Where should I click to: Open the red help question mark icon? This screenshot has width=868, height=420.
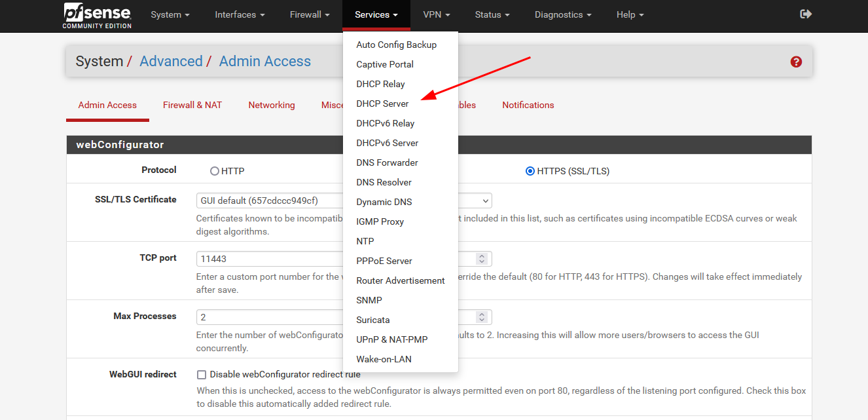796,62
